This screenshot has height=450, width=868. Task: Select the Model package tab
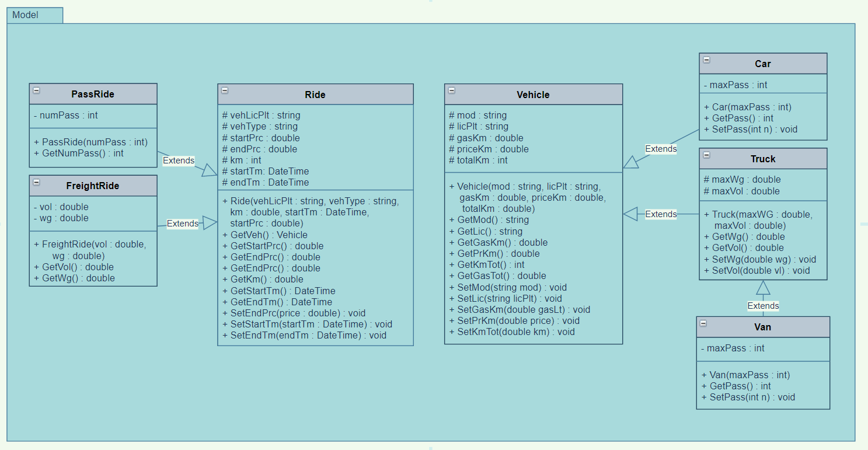pyautogui.click(x=34, y=15)
